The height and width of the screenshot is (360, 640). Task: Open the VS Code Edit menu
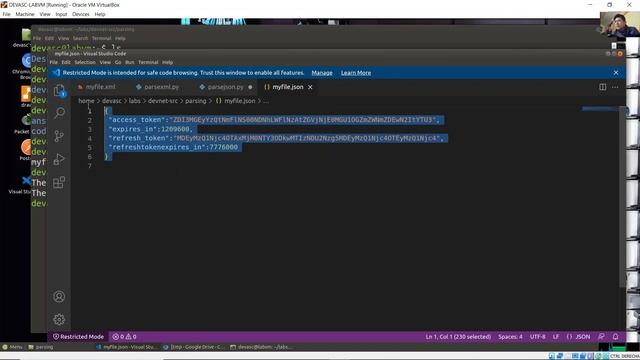[66, 62]
